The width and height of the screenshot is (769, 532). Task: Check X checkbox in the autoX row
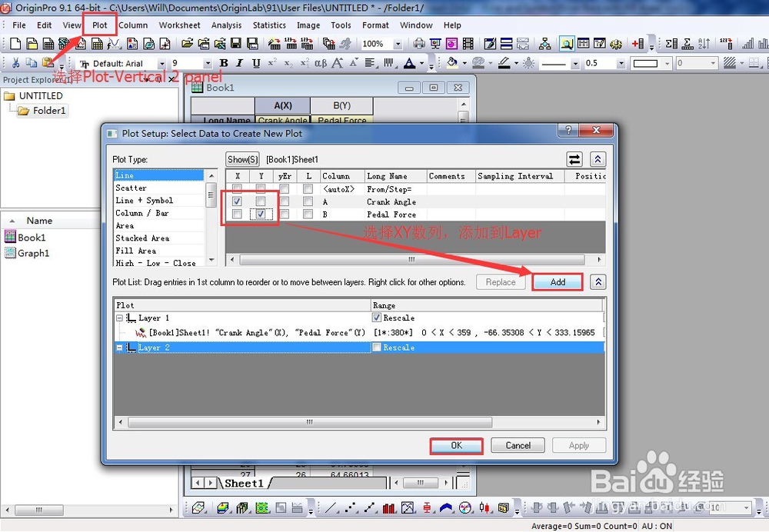pos(237,189)
